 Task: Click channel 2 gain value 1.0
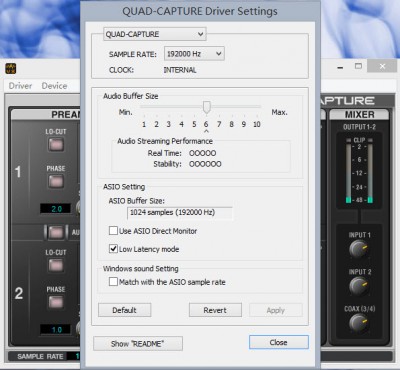[55, 330]
